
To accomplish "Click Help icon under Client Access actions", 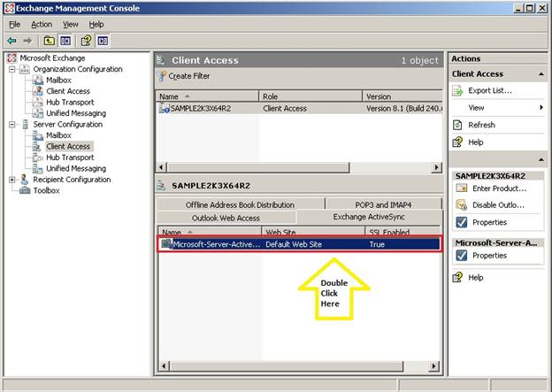I will (457, 142).
